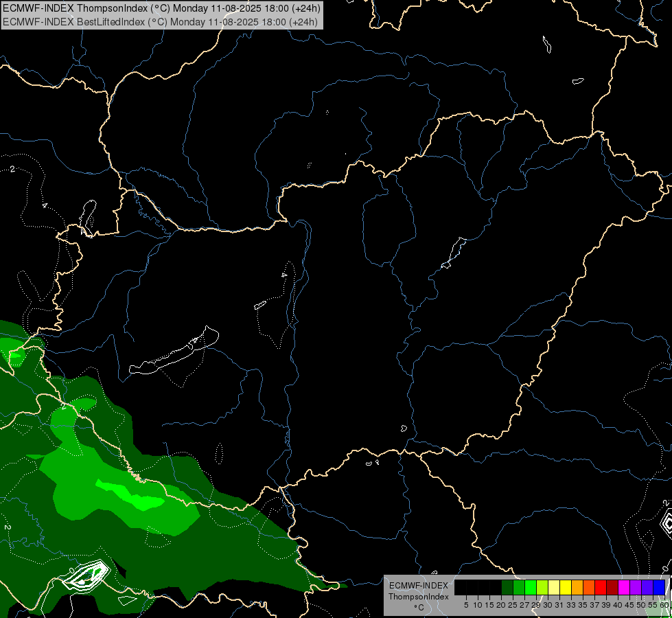
Task: Select the pale yellow 30–31 legend swatch
Action: (x=554, y=587)
